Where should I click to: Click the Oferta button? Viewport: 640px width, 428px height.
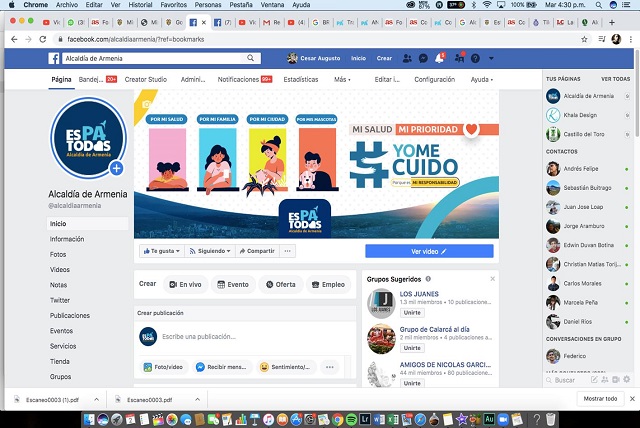pos(280,284)
